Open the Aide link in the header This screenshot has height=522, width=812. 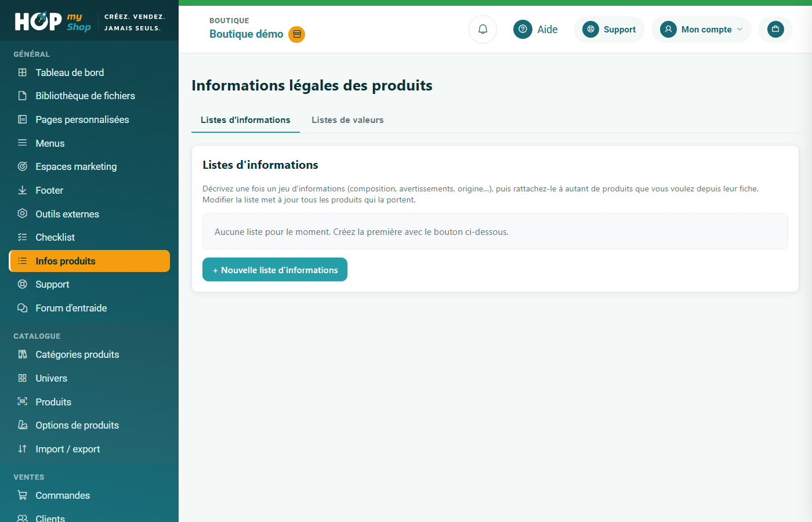pos(536,30)
